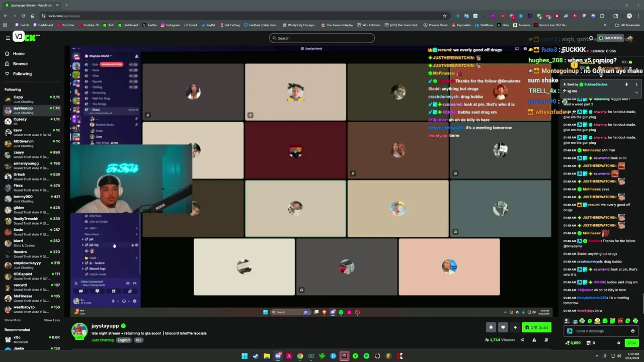644x362 pixels.
Task: Bookmark this page with star icon
Action: click(444, 16)
